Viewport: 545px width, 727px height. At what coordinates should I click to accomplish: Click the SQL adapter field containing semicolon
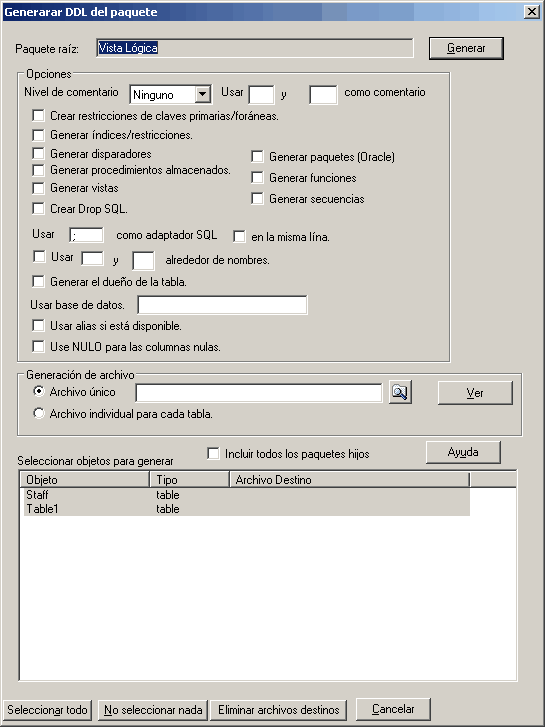[86, 235]
